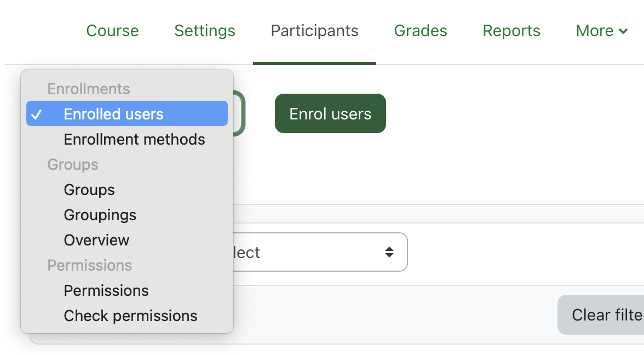
Task: Open the Course tab
Action: click(112, 31)
